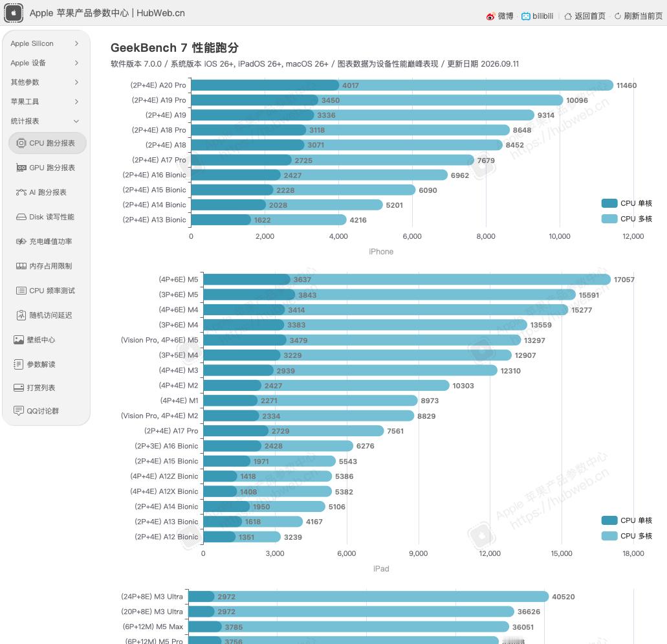This screenshot has height=644, width=667.
Task: Click the refresh icon beside 刷新当前页
Action: (x=618, y=16)
